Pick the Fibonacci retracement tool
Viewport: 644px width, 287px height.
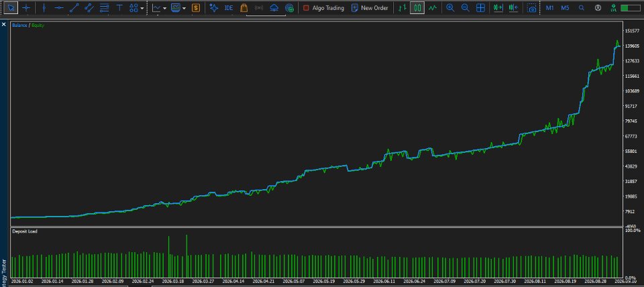(x=105, y=8)
